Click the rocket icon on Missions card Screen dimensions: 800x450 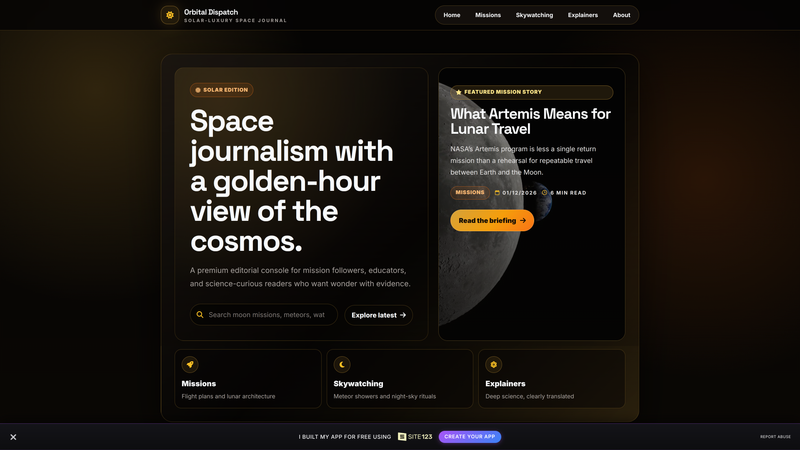(x=190, y=364)
